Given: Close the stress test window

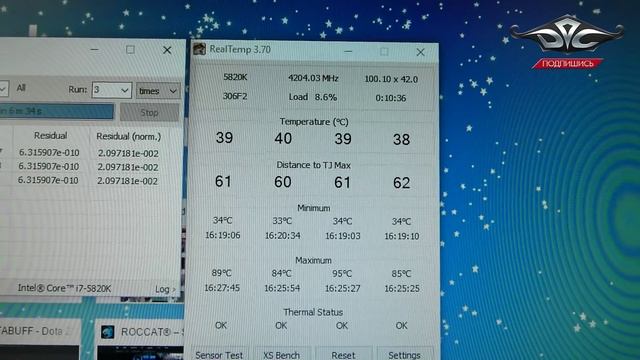Looking at the screenshot, I should tap(167, 50).
